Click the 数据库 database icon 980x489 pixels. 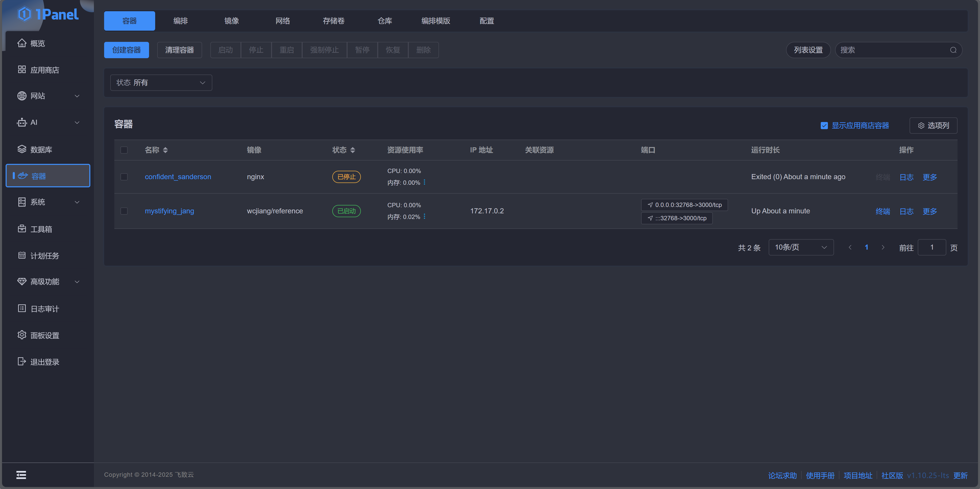pyautogui.click(x=22, y=149)
